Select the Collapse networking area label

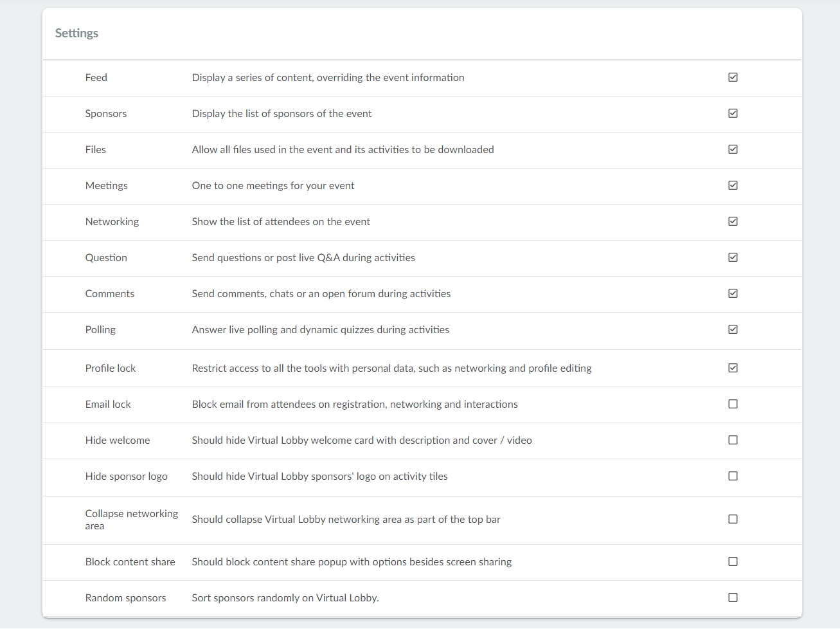pyautogui.click(x=132, y=520)
